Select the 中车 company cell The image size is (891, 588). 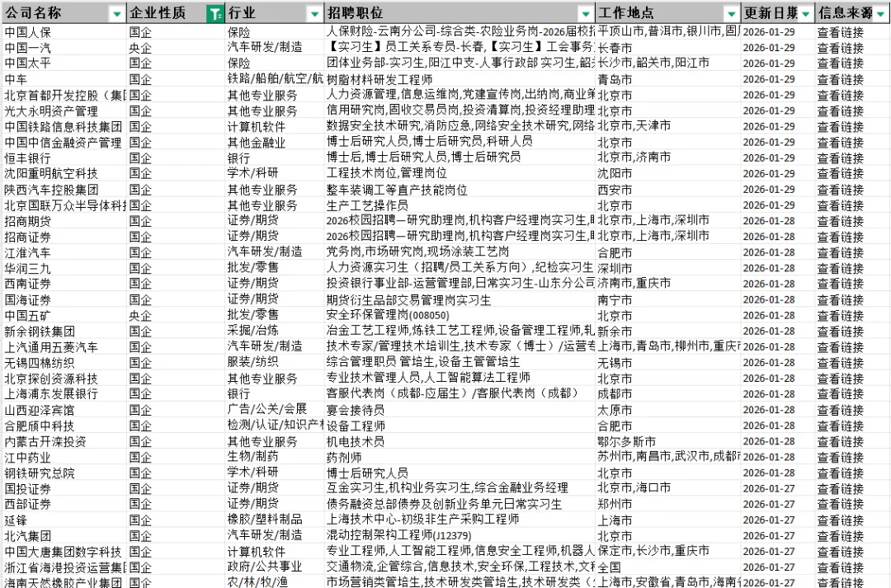(x=64, y=79)
